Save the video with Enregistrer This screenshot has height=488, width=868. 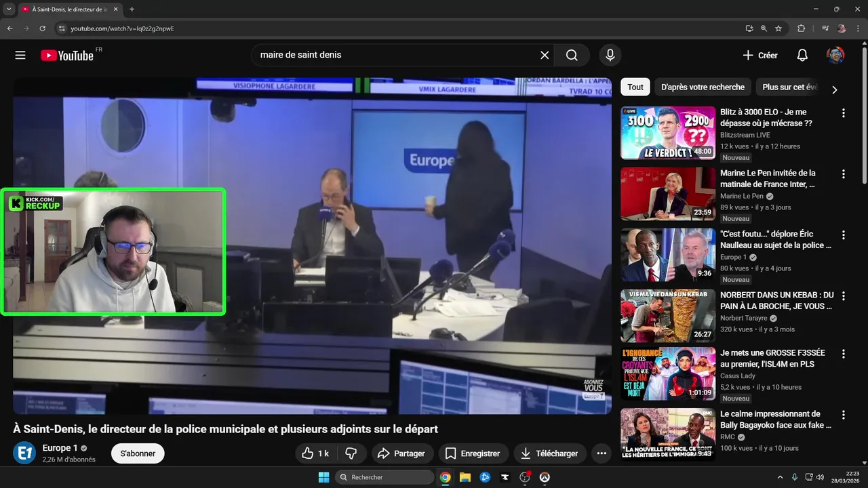tap(473, 453)
